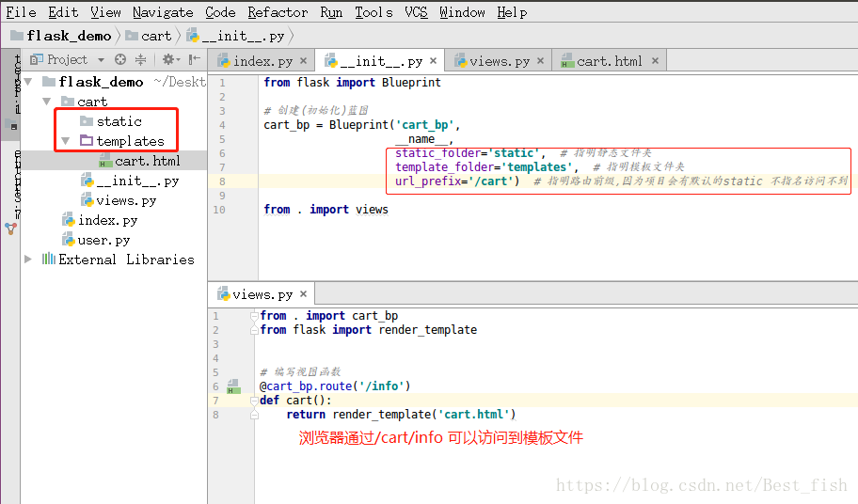Click render_template('cart.html') return line
This screenshot has width=858, height=504.
click(401, 415)
